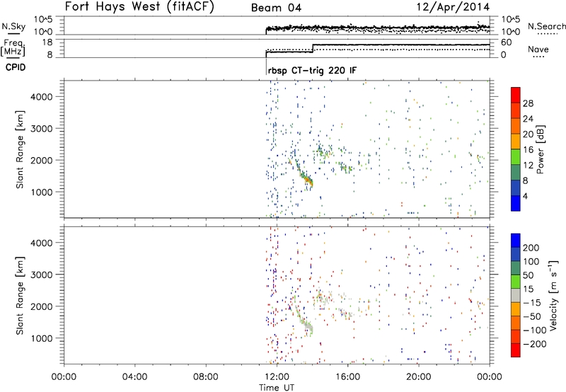Click the "Nave" legend label
The width and height of the screenshot is (566, 392).
pyautogui.click(x=538, y=50)
